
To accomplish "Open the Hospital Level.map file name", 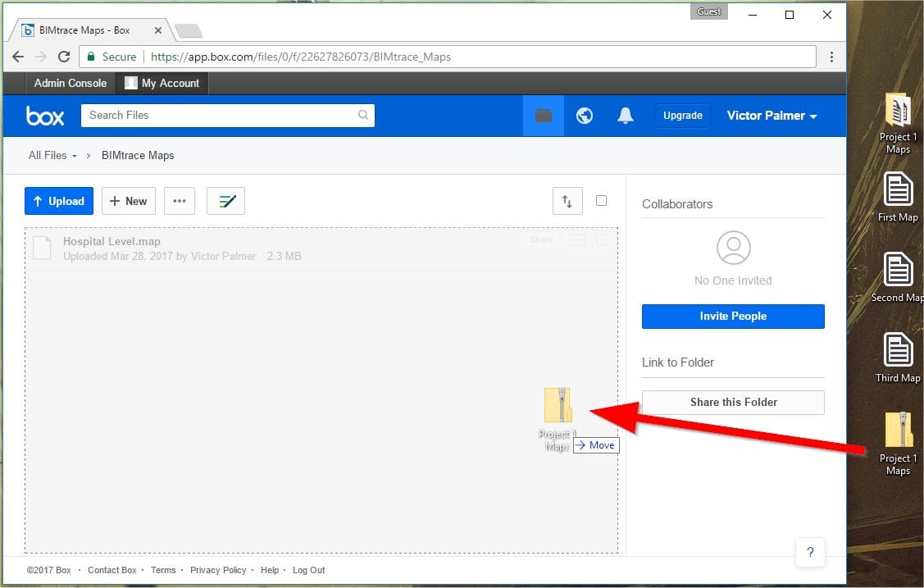I will point(112,242).
